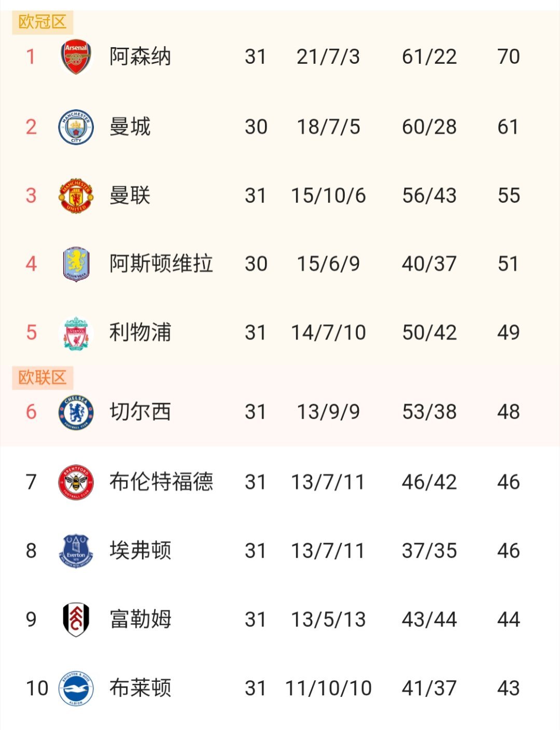Tap the Brighton club crest
This screenshot has width=560, height=730.
[76, 688]
